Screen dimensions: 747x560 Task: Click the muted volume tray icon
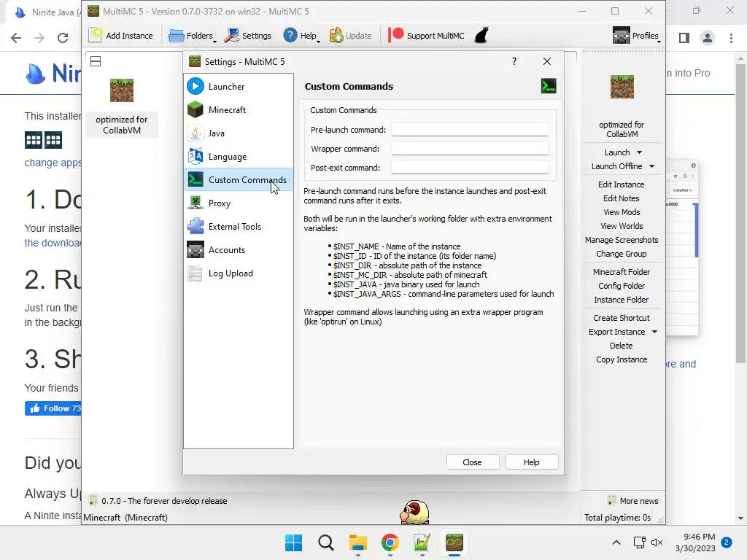(x=657, y=542)
